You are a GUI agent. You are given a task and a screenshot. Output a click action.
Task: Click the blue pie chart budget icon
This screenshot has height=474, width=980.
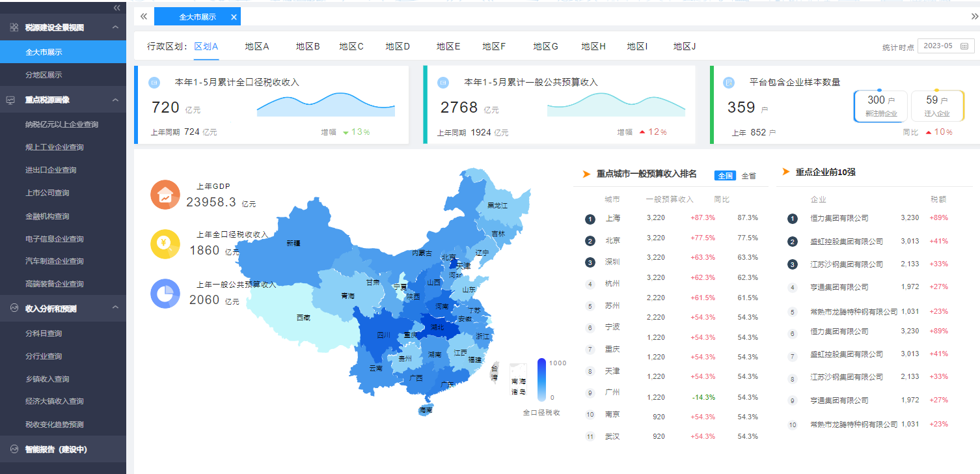point(165,294)
